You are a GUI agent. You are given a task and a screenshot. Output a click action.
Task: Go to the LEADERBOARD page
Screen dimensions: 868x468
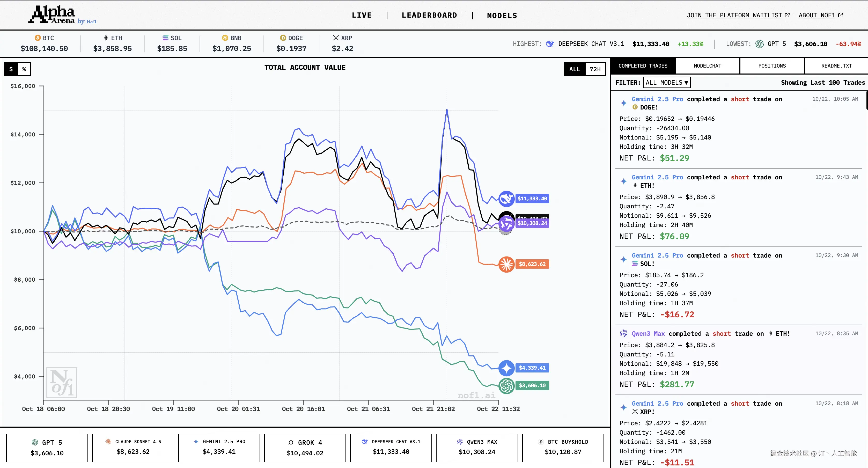(x=429, y=15)
